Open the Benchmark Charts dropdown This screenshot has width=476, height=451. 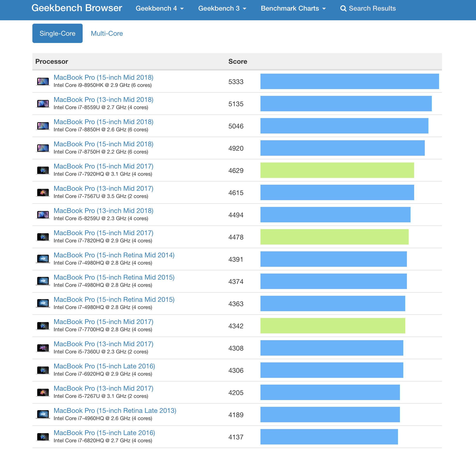coord(293,8)
